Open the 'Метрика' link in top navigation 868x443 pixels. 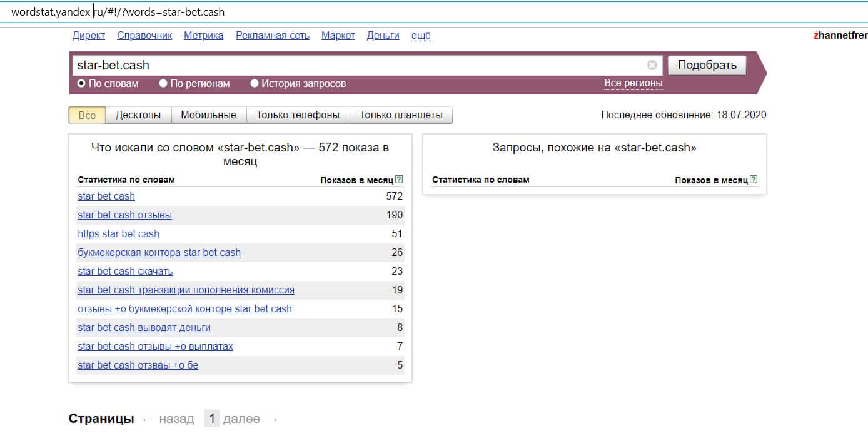click(x=203, y=36)
